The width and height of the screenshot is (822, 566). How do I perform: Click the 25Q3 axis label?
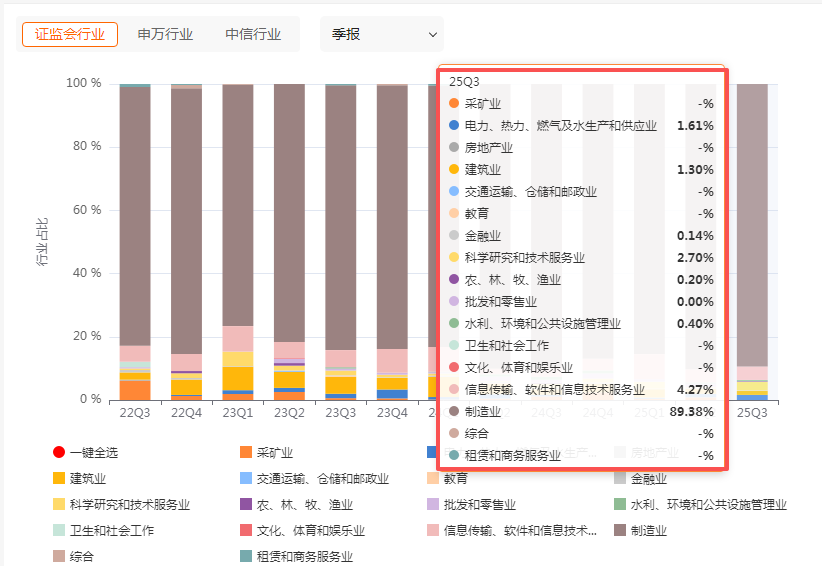(x=752, y=413)
